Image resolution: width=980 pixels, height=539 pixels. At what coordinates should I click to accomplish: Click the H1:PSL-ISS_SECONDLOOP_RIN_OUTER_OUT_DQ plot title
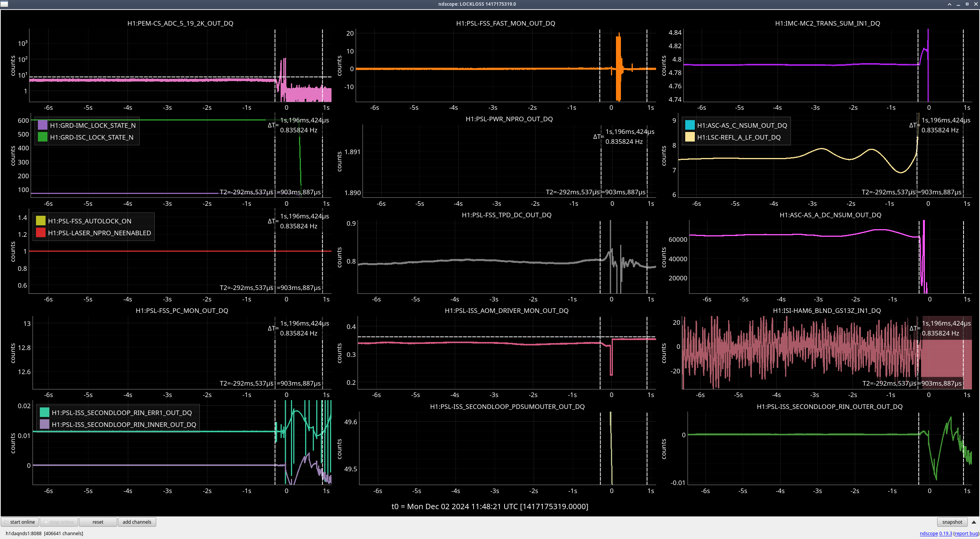click(830, 407)
